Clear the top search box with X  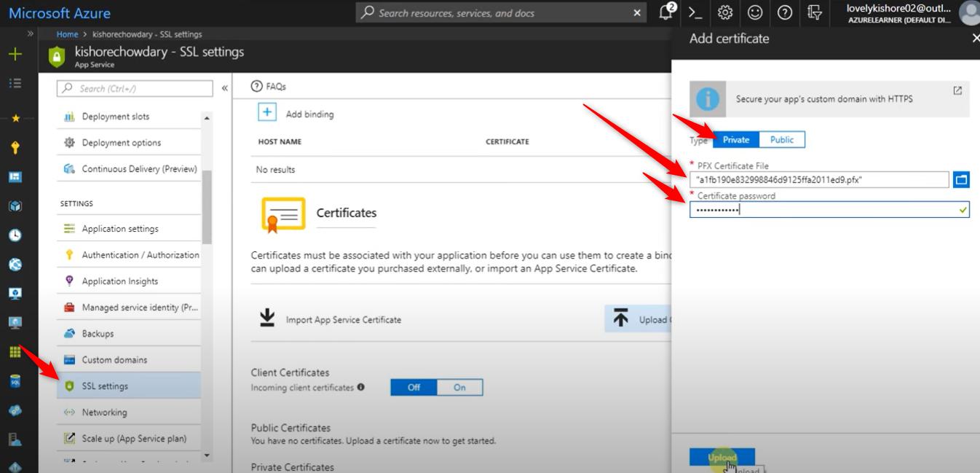[638, 13]
